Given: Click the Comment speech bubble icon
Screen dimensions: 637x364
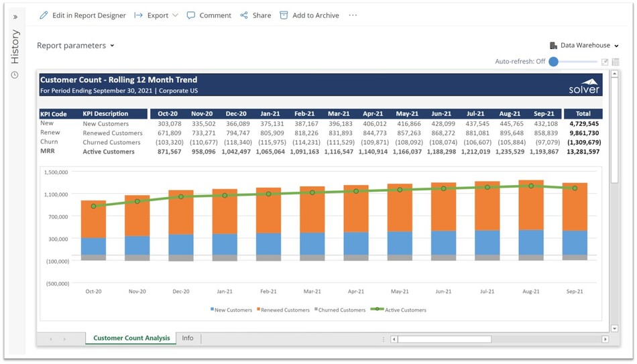Looking at the screenshot, I should (x=191, y=15).
